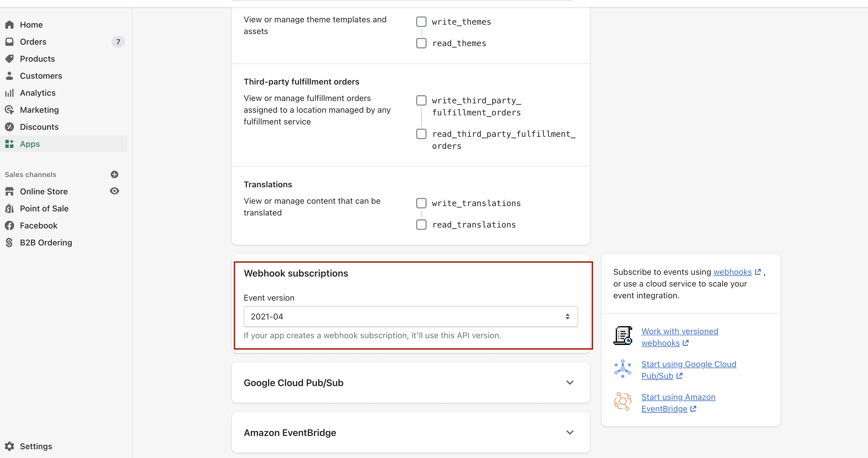Follow the webhooks link in sidebar card

coord(733,272)
